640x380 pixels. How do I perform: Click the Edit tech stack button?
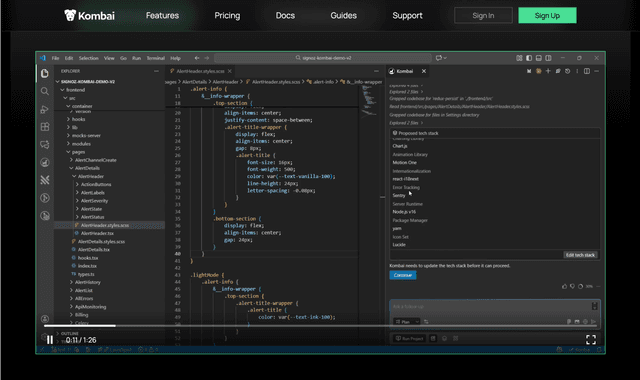(580, 255)
